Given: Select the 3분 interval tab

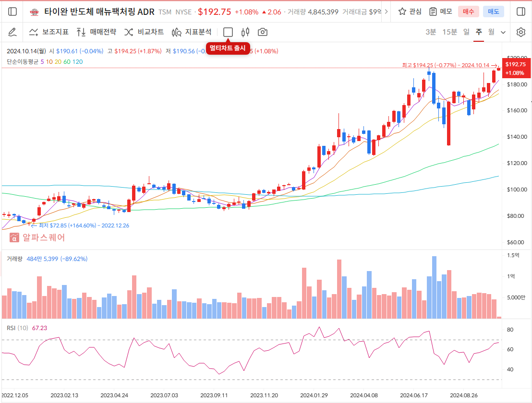Looking at the screenshot, I should pos(431,32).
